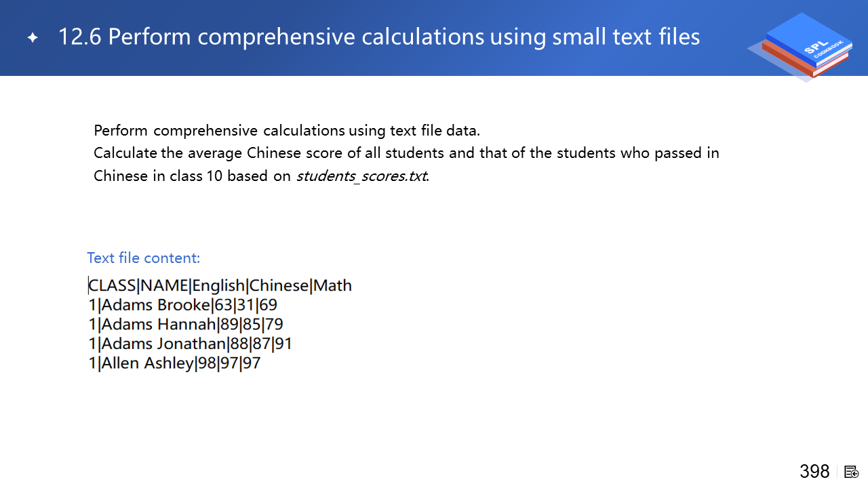868x488 pixels.
Task: Click the 'Text file content:' label
Action: [x=144, y=258]
